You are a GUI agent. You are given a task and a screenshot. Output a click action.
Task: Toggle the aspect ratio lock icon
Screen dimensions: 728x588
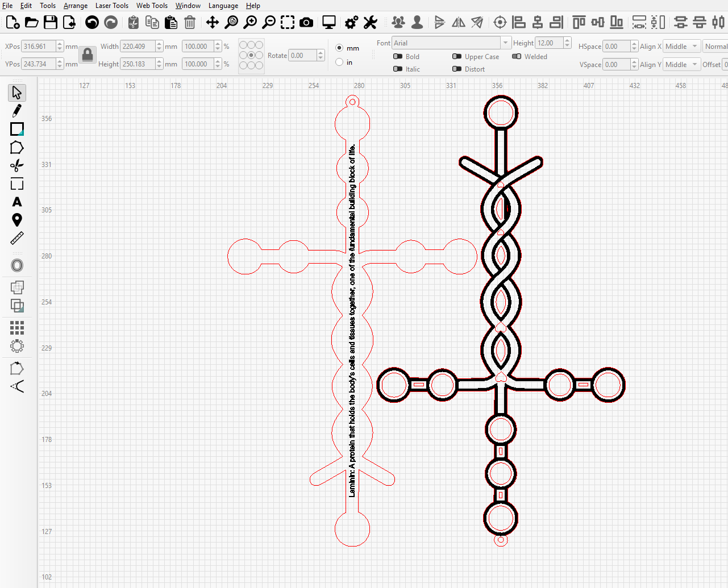(88, 55)
